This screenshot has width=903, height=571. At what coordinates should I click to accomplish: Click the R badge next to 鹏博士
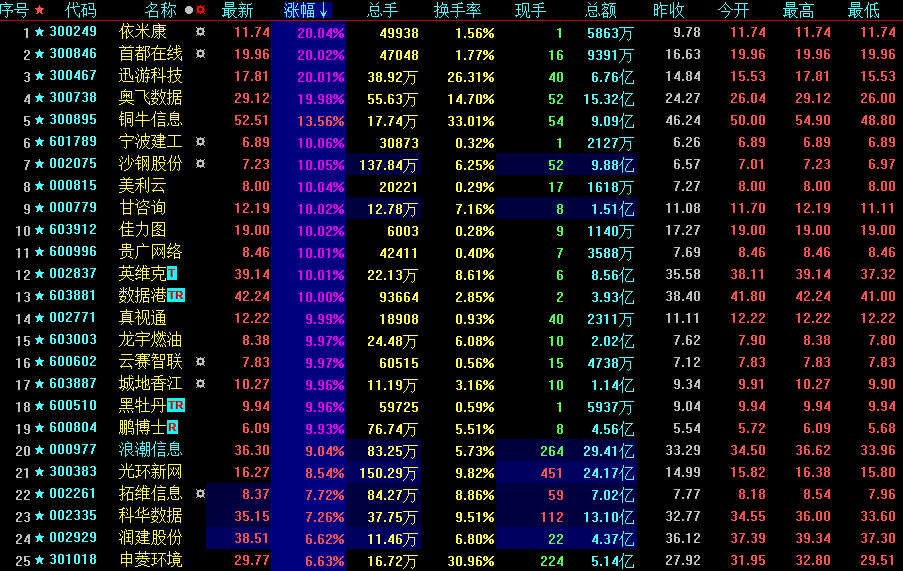pos(172,428)
